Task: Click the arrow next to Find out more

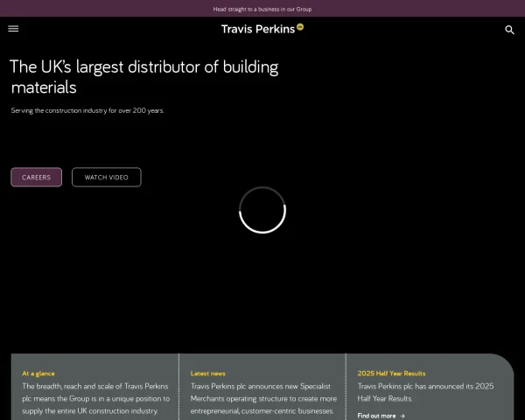Action: tap(402, 416)
